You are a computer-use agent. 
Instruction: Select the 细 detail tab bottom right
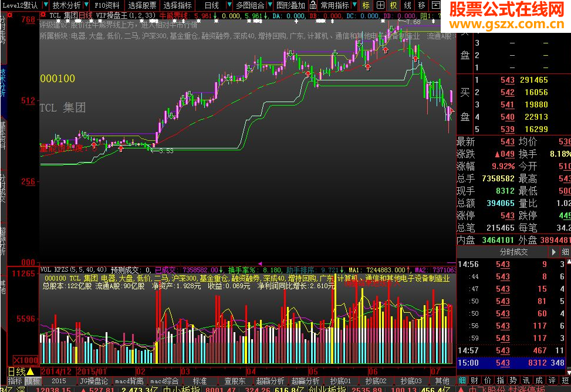tap(462, 381)
